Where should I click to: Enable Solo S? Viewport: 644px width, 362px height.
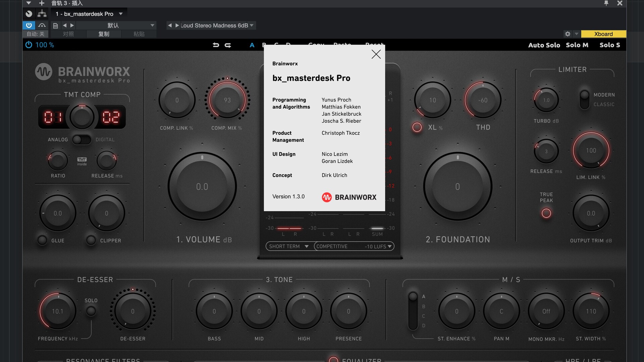[x=610, y=45]
